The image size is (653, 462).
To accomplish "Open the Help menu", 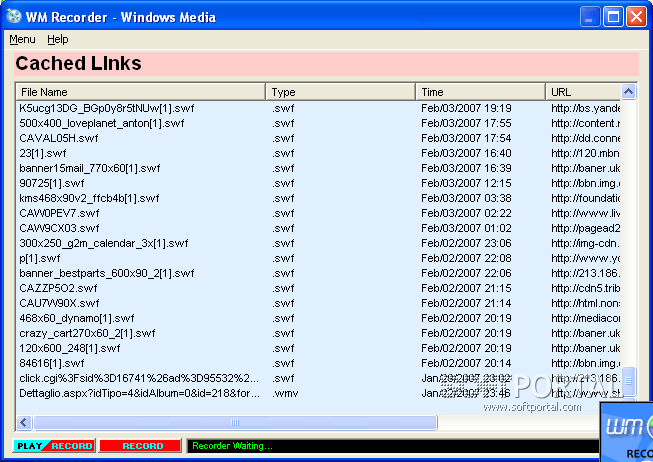I will [x=57, y=39].
